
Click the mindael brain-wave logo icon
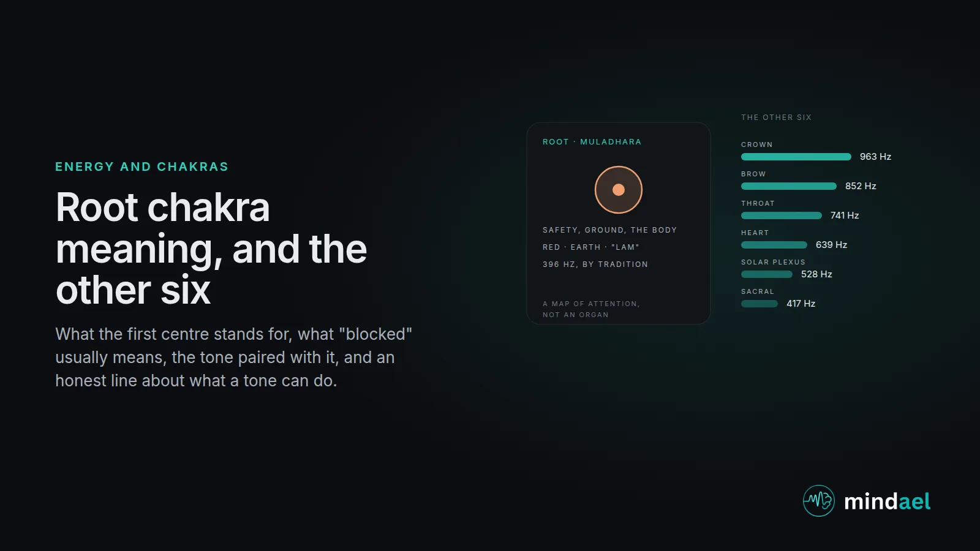pyautogui.click(x=819, y=501)
